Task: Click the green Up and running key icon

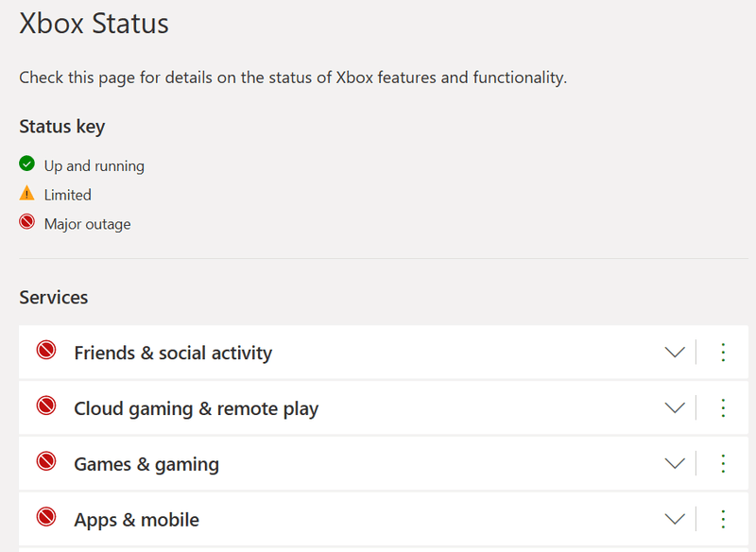Action: click(26, 164)
